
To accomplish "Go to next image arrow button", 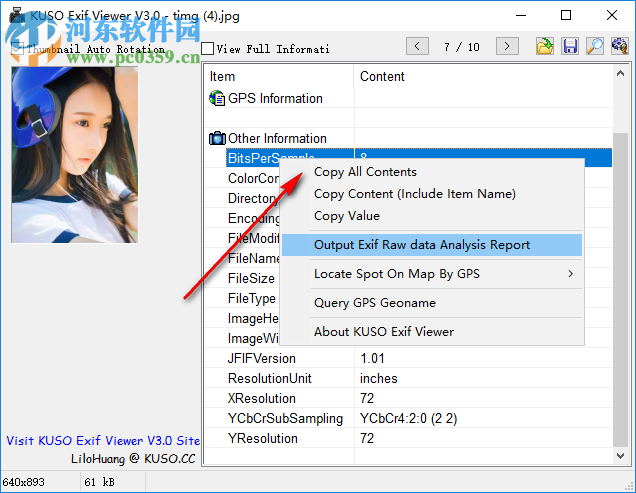I will point(507,46).
